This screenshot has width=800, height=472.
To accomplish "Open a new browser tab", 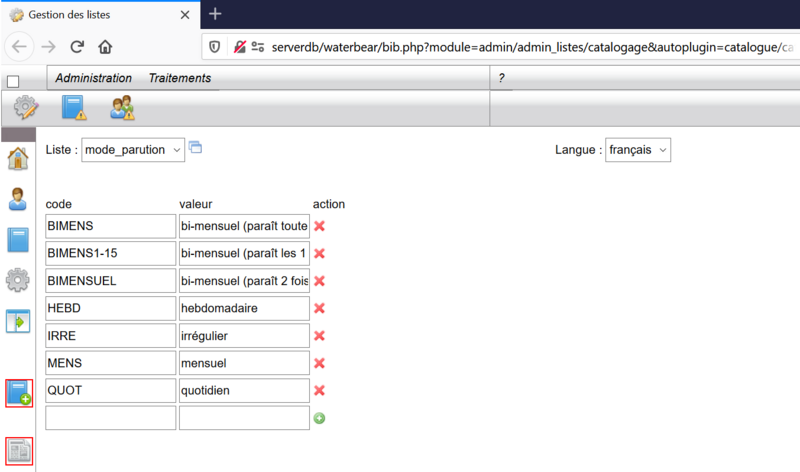I will click(215, 14).
